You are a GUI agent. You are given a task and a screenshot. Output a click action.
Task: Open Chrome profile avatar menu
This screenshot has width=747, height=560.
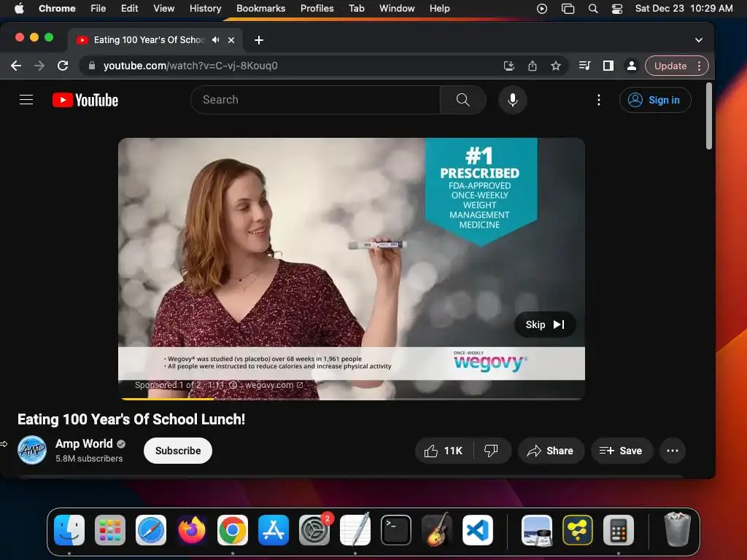[x=632, y=66]
